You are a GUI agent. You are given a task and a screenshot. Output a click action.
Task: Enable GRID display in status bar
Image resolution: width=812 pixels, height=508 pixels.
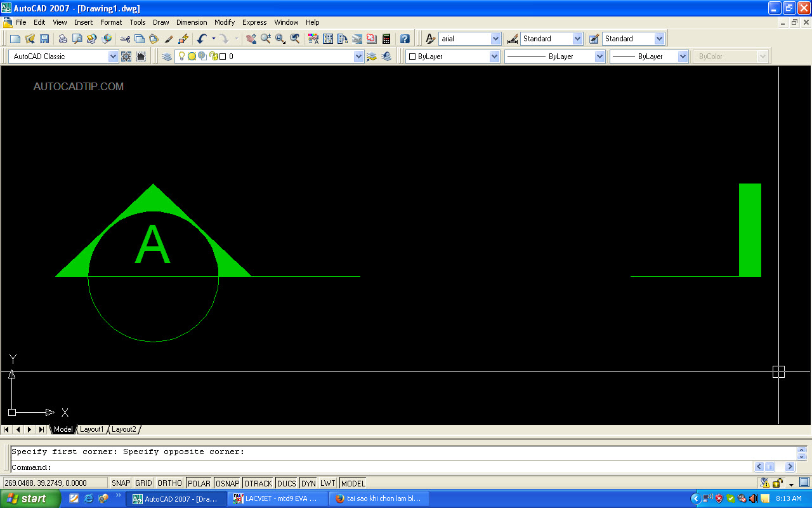click(143, 483)
